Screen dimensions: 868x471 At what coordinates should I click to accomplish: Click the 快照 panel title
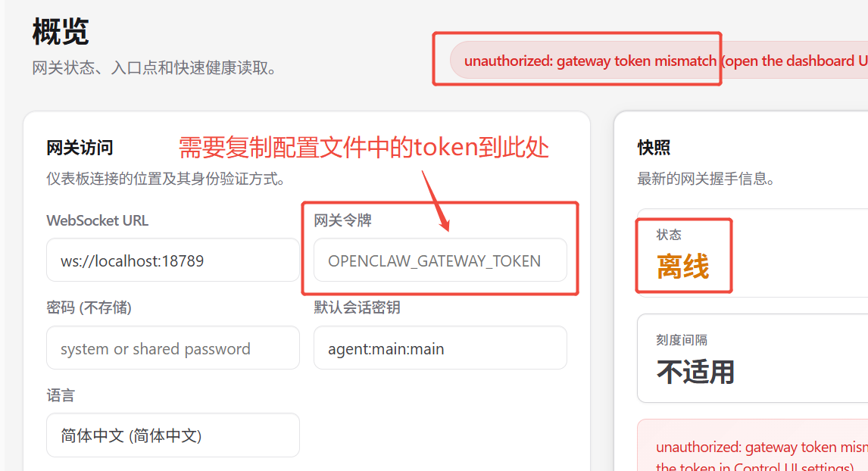[654, 148]
